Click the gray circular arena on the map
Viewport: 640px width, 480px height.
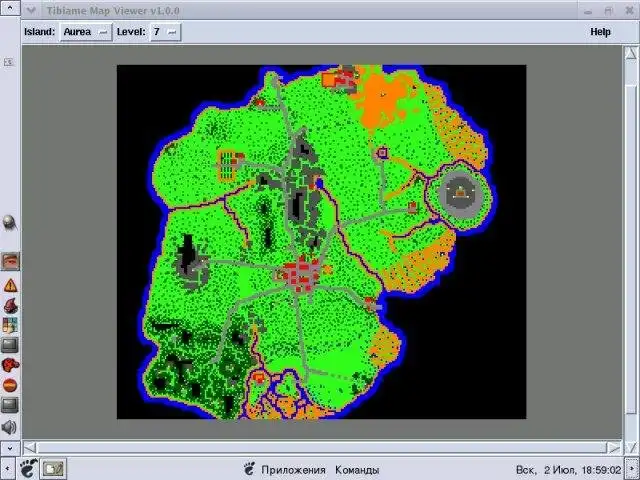pyautogui.click(x=460, y=195)
